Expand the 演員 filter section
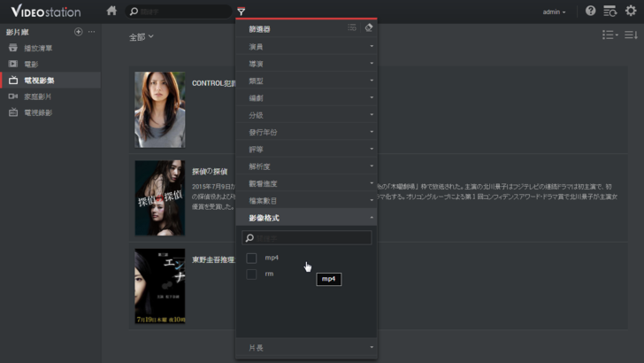This screenshot has width=644, height=363. tap(306, 46)
